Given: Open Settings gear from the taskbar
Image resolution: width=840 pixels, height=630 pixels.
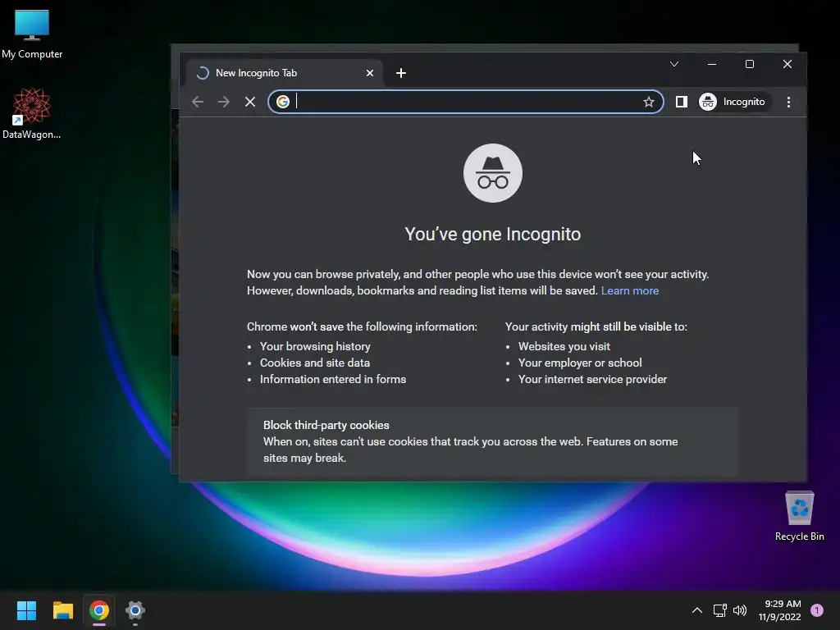Looking at the screenshot, I should (x=135, y=610).
